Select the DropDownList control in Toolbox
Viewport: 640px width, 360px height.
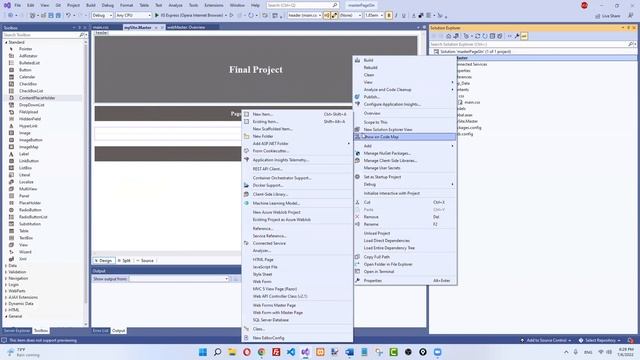pos(31,105)
